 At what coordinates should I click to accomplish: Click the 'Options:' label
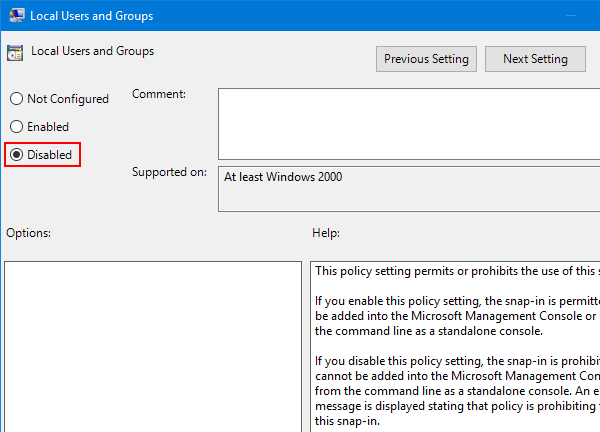pyautogui.click(x=28, y=233)
